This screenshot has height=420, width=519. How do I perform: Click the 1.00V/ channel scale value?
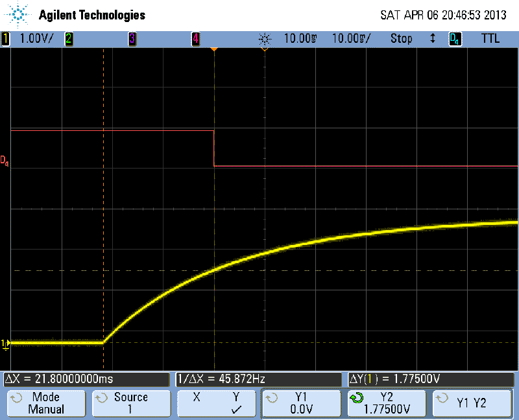point(36,39)
